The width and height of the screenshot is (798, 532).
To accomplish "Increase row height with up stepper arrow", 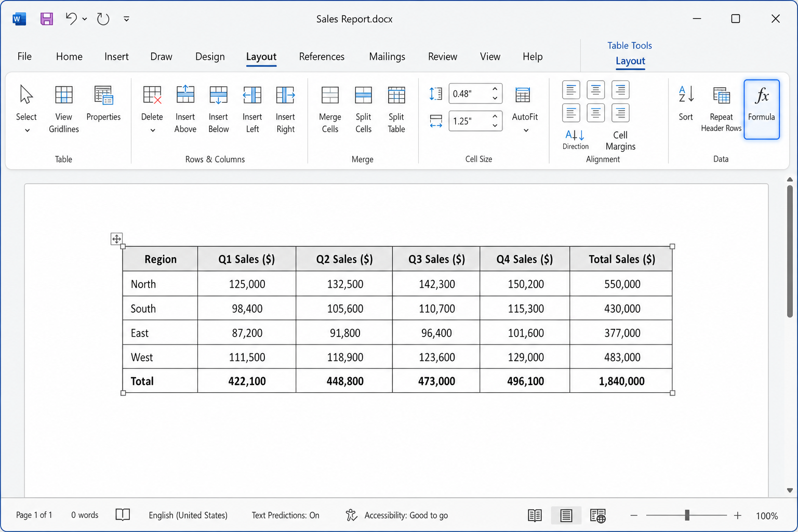I will (x=495, y=89).
